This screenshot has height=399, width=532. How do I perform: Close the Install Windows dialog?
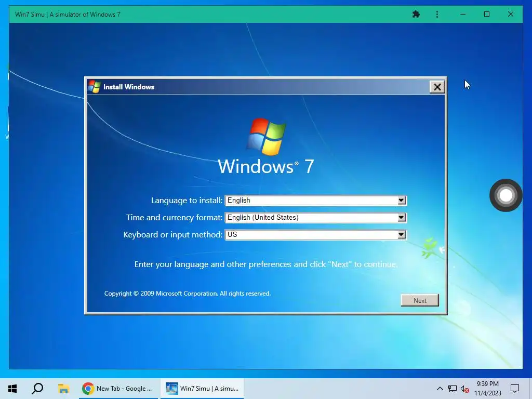[x=437, y=87]
